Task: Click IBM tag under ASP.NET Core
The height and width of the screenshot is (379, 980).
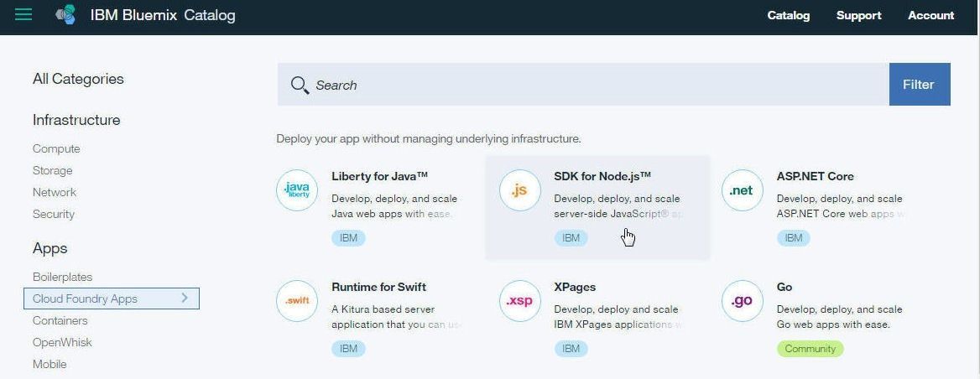Action: click(793, 238)
